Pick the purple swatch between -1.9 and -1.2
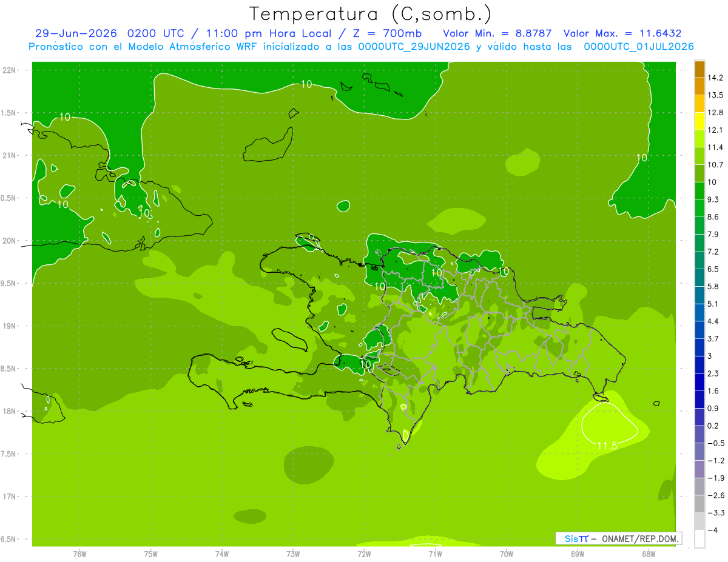This screenshot has height=562, width=728. (699, 469)
